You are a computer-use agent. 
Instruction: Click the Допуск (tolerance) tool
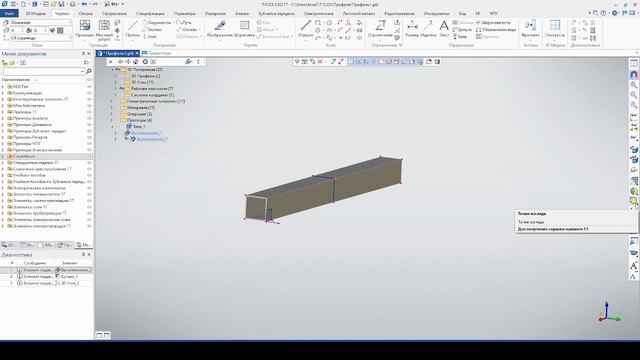point(462,30)
